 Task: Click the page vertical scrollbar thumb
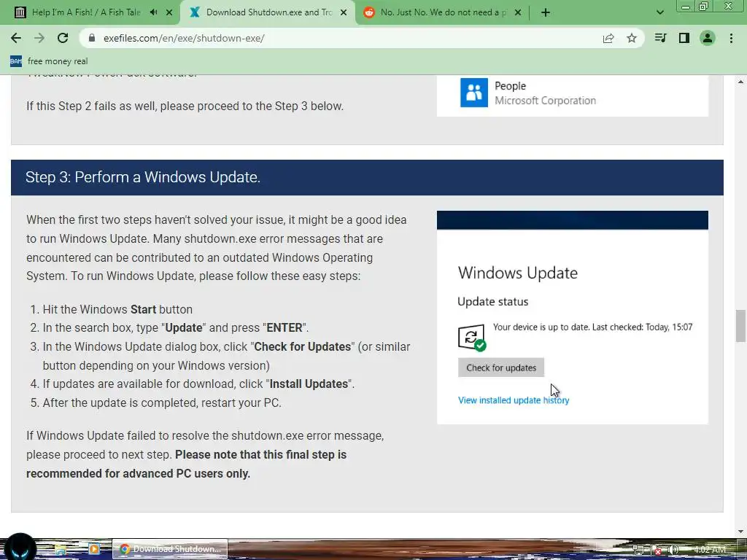point(740,326)
